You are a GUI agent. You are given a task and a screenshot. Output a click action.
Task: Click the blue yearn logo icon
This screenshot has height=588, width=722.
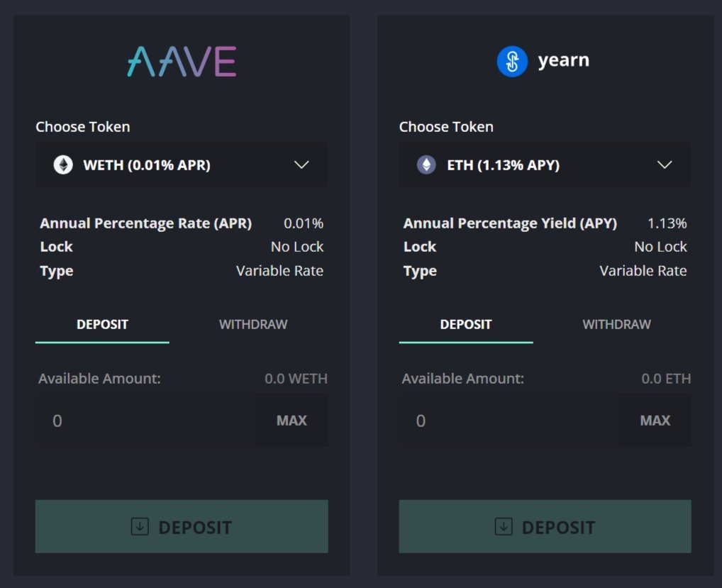[512, 61]
